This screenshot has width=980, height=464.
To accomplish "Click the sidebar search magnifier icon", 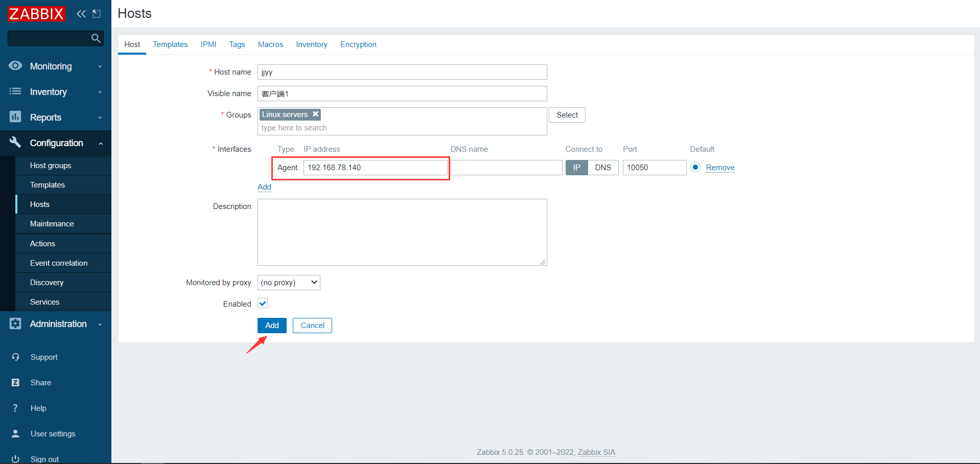I will pyautogui.click(x=96, y=38).
